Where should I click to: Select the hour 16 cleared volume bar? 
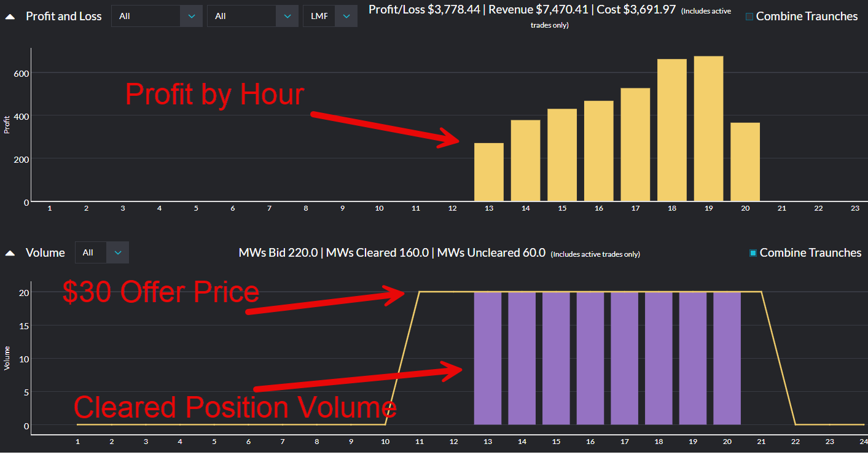click(590, 358)
